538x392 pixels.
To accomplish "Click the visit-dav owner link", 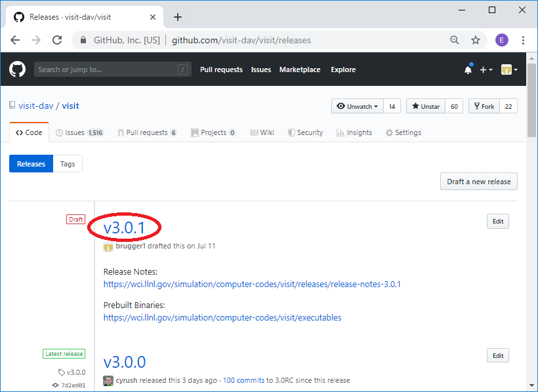I will [x=36, y=106].
